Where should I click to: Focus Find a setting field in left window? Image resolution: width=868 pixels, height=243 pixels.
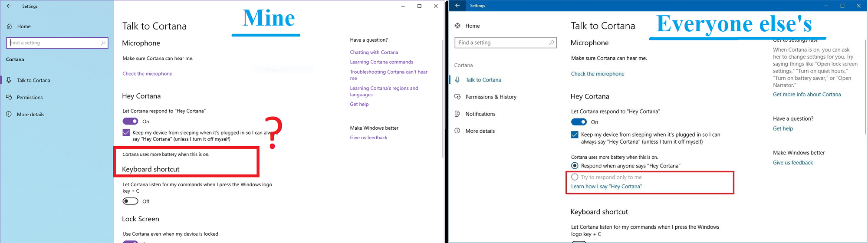57,43
